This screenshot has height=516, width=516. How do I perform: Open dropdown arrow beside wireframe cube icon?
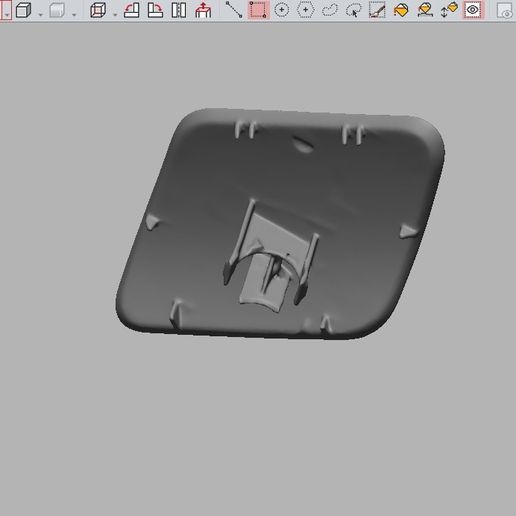click(x=115, y=14)
